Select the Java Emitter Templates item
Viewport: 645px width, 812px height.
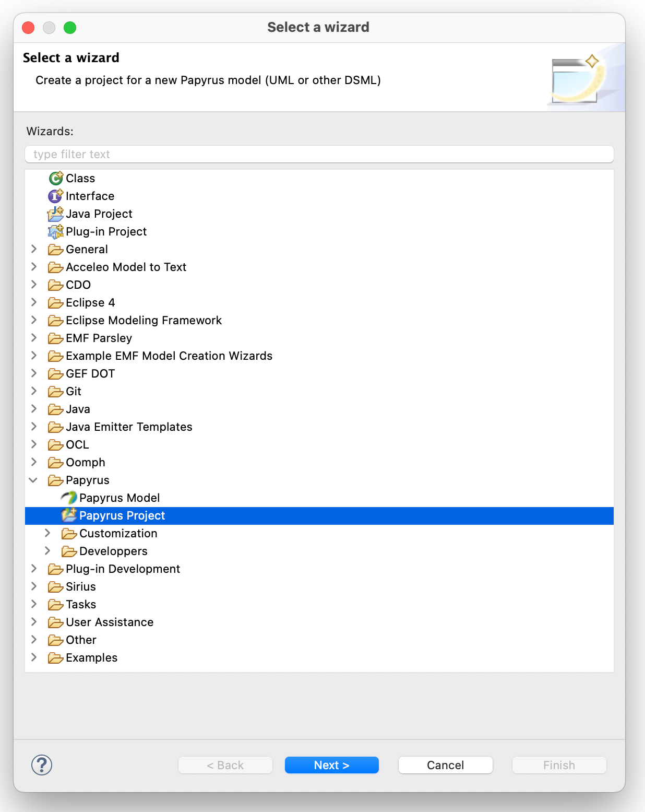click(x=129, y=427)
